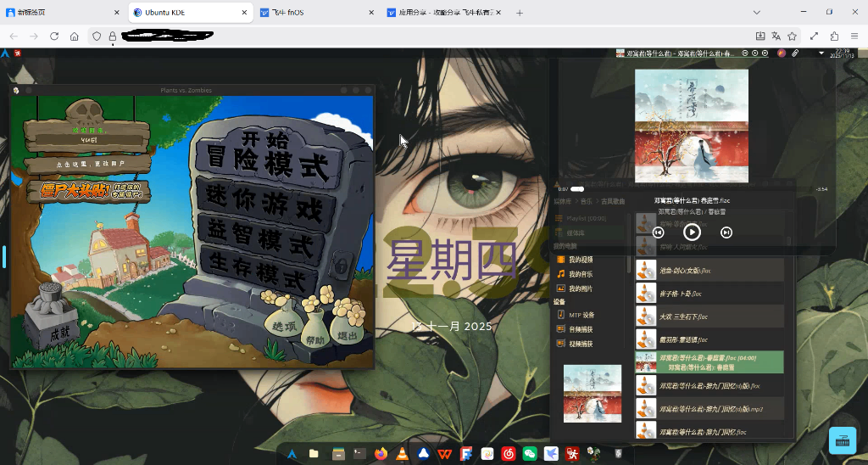
Task: Open terminal from the dock
Action: click(359, 454)
